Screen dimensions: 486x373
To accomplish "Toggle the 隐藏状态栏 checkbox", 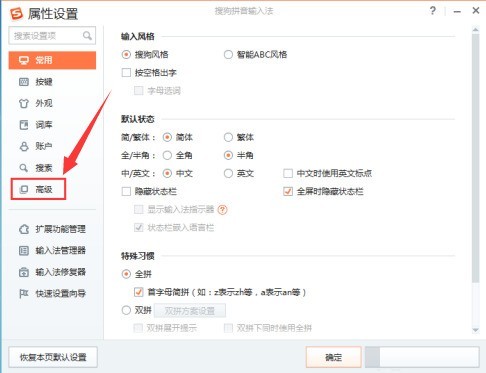I will click(x=126, y=191).
